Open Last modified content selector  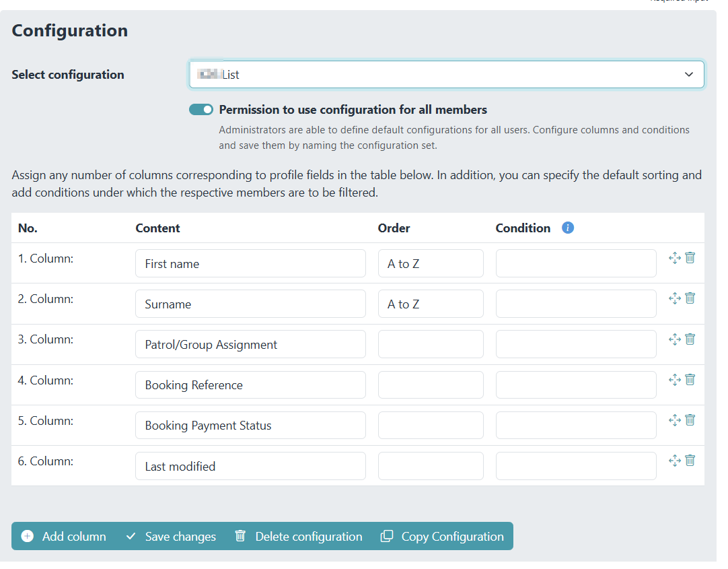[x=250, y=466]
